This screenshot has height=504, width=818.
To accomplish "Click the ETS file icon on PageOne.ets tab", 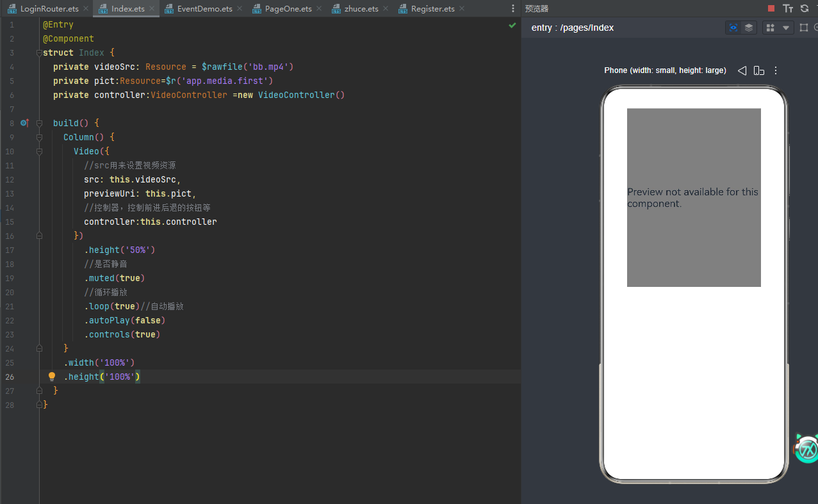I will pyautogui.click(x=257, y=9).
